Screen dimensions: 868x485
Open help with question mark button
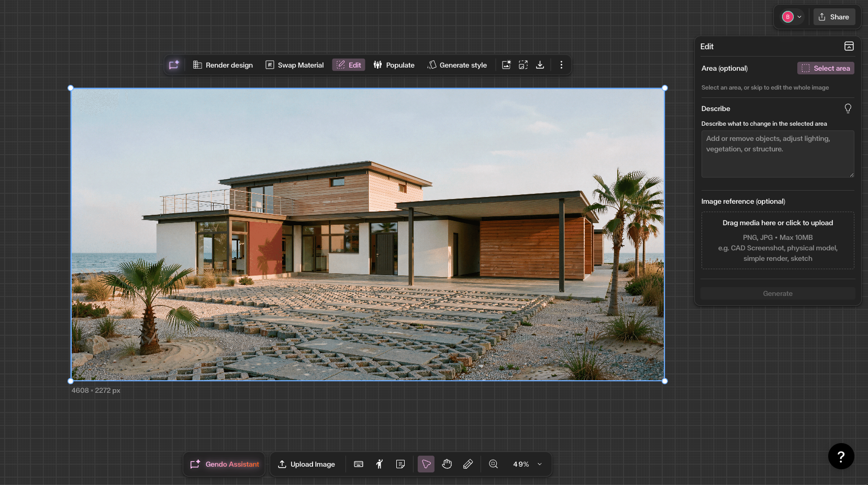[841, 457]
